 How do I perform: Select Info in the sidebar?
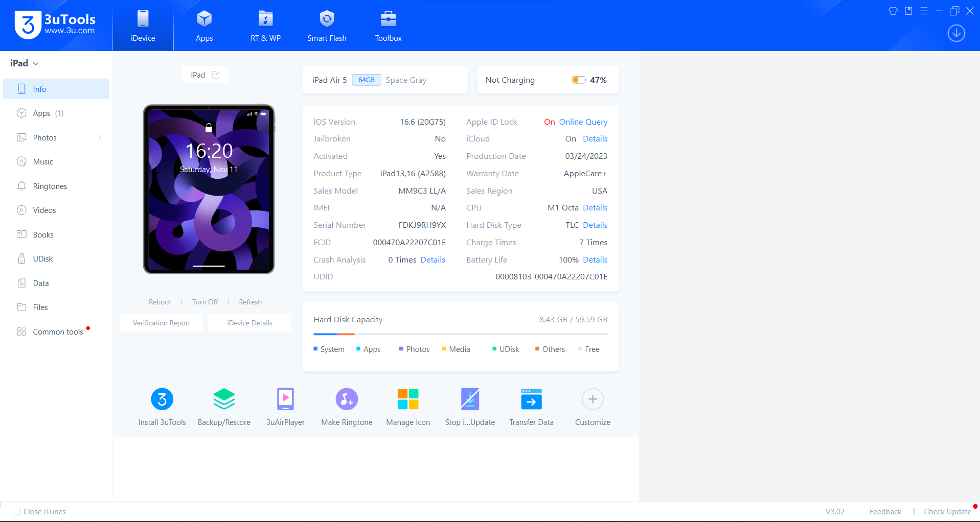tap(56, 89)
